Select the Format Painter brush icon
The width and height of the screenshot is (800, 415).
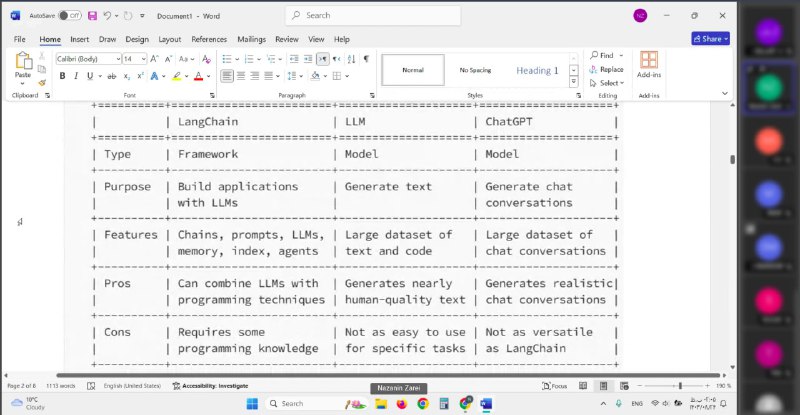point(42,82)
